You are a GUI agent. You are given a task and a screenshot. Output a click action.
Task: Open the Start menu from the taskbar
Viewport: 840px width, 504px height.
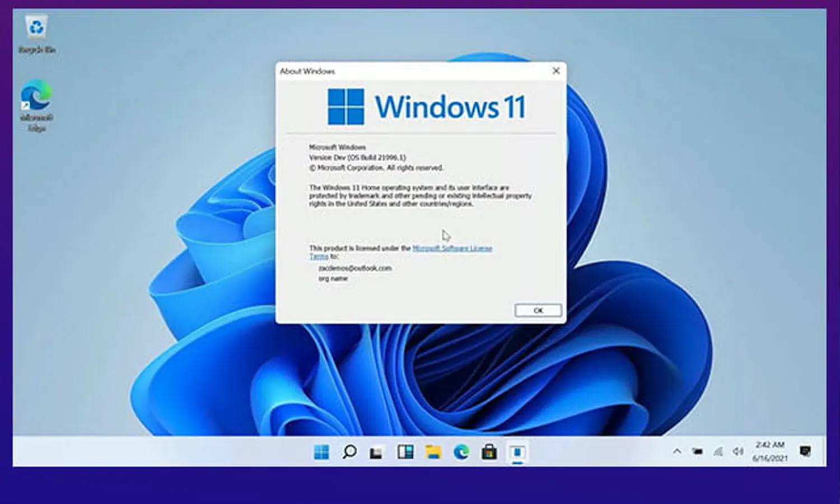321,452
